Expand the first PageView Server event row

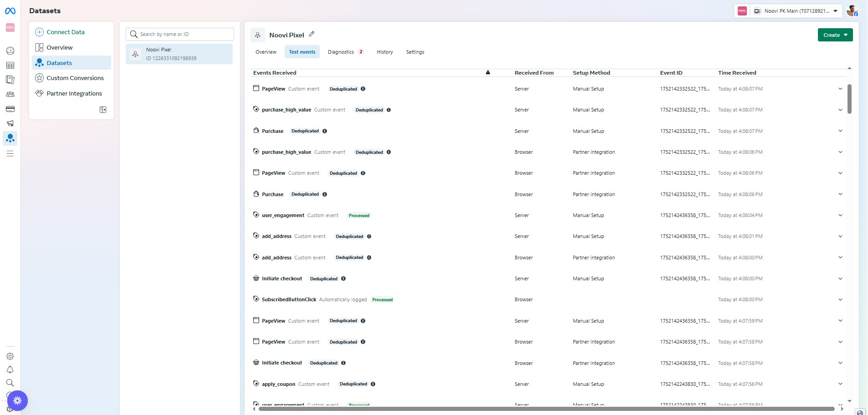point(840,89)
